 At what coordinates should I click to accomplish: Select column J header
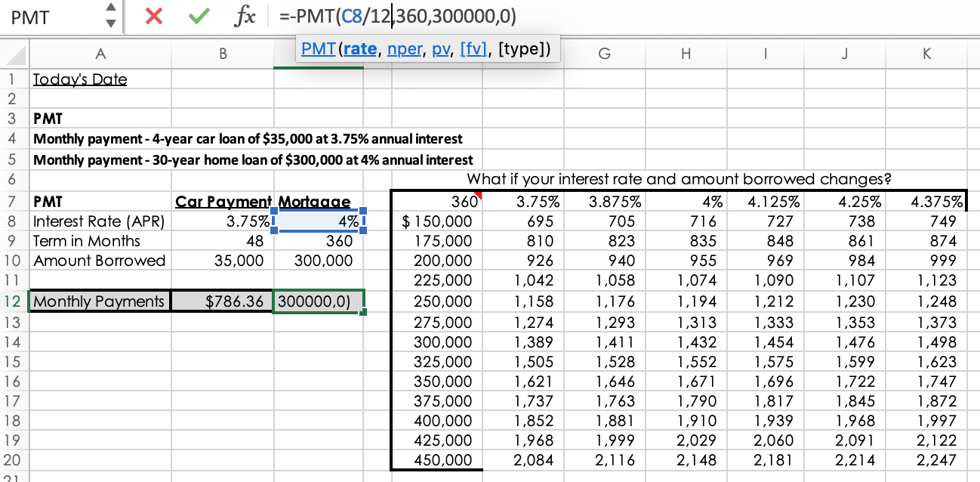846,54
